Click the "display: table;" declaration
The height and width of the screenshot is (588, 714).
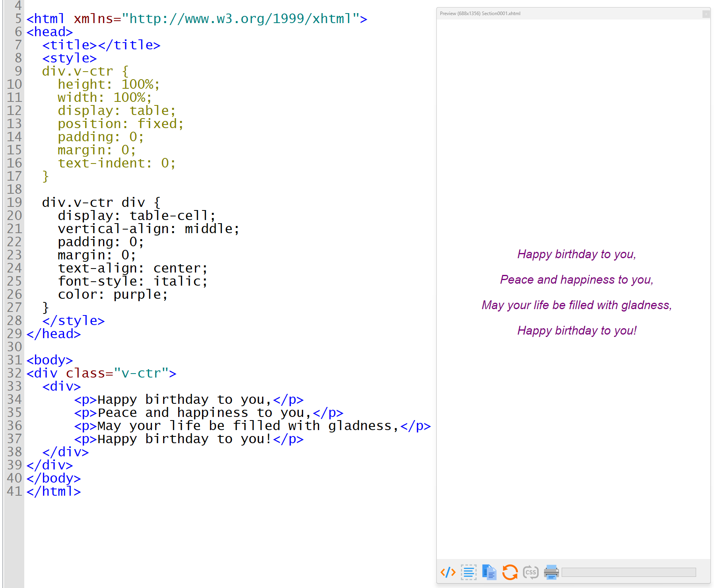(117, 111)
